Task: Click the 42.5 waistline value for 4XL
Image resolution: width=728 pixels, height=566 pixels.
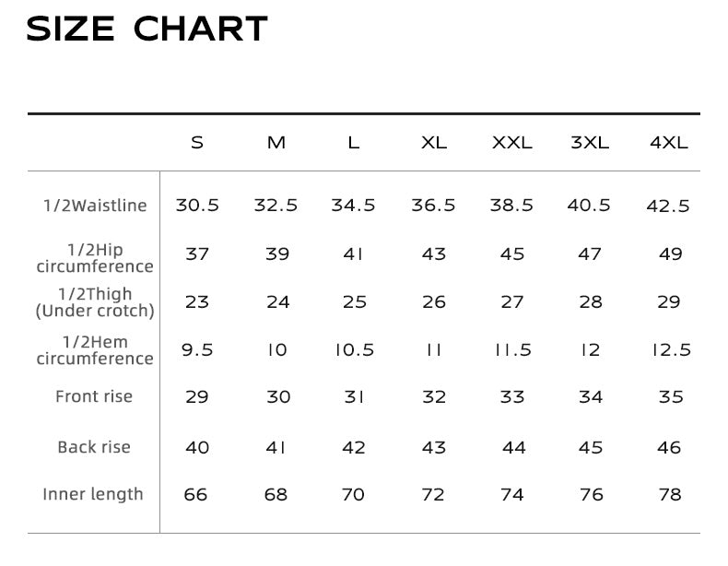Action: coord(668,206)
